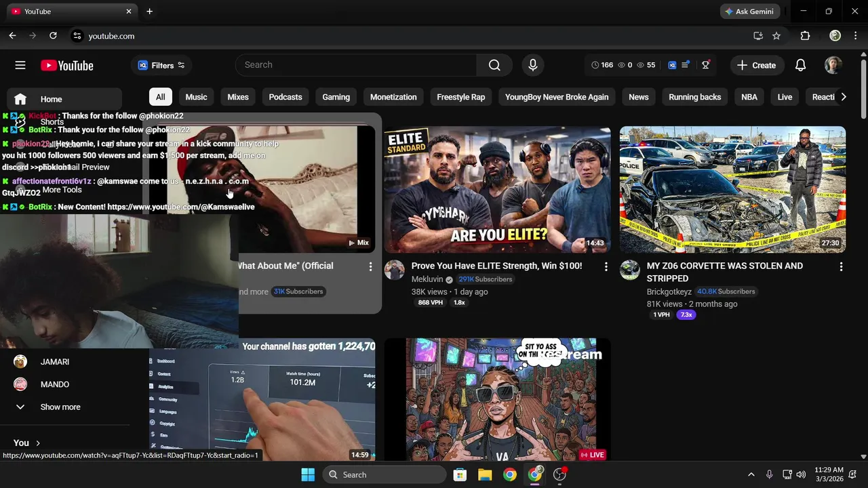
Task: Click the search magnifier button
Action: (x=494, y=65)
